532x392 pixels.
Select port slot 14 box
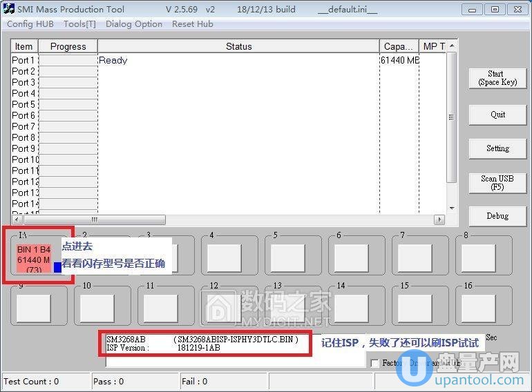pos(351,308)
